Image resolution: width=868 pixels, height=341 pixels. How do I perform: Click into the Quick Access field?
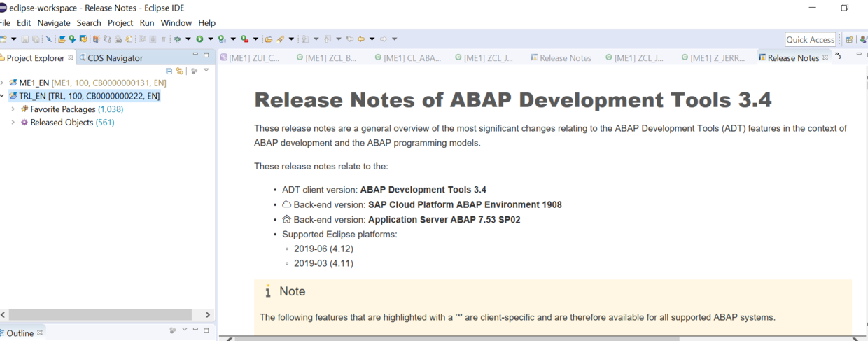tap(811, 40)
